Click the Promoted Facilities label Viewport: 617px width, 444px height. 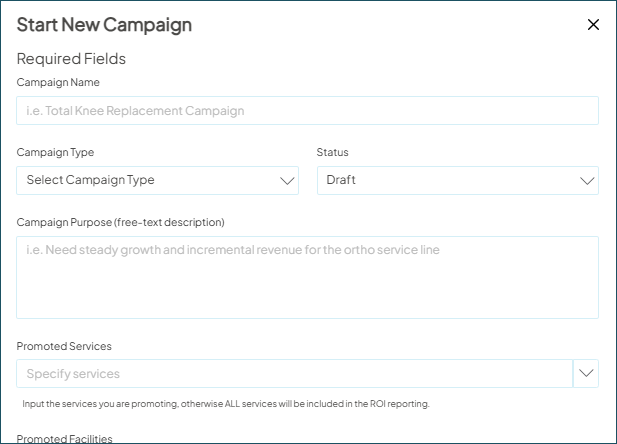pos(65,439)
